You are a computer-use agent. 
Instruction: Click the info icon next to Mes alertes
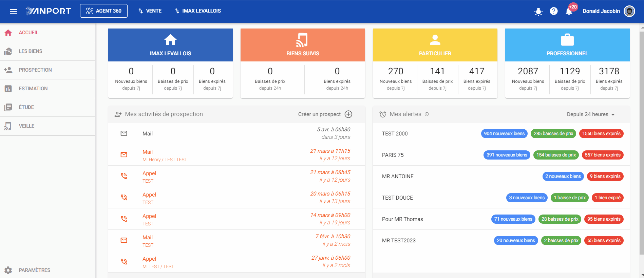pyautogui.click(x=427, y=114)
